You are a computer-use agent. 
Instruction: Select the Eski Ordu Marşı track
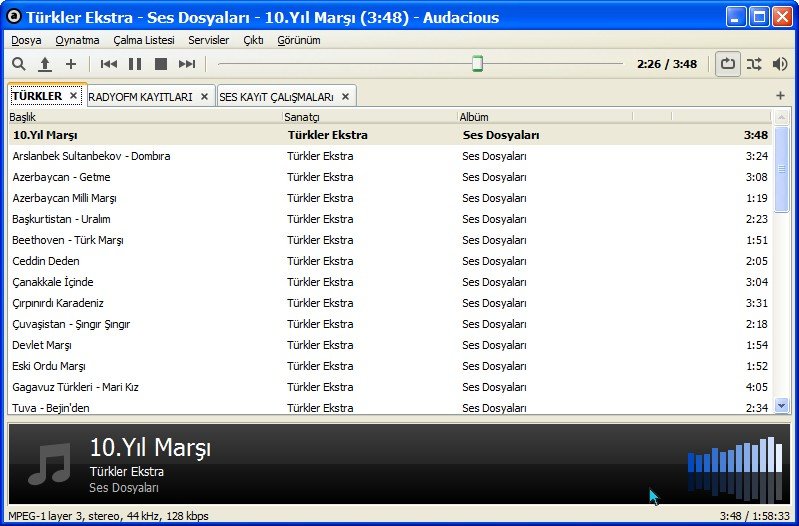click(390, 366)
